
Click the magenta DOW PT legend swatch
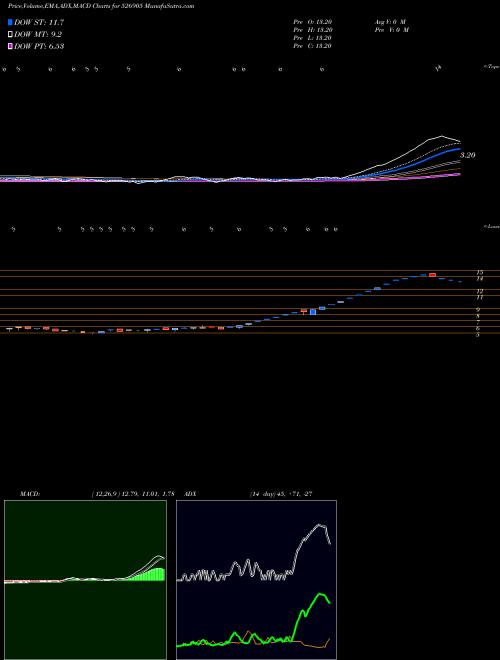[x=10, y=46]
